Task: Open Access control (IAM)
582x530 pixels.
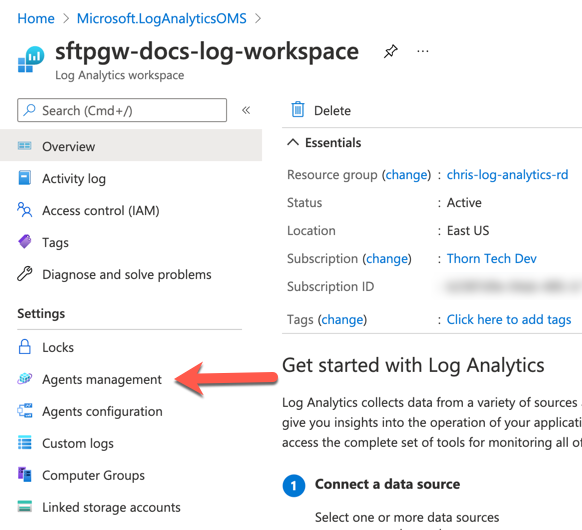Action: [x=101, y=210]
